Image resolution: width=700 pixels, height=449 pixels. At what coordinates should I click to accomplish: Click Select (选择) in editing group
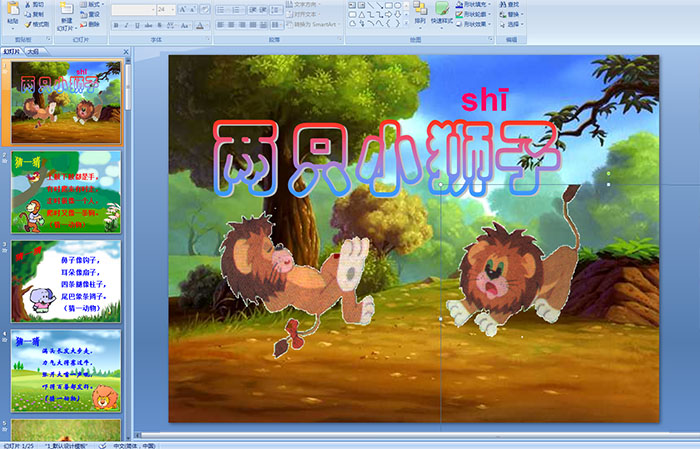tap(512, 24)
